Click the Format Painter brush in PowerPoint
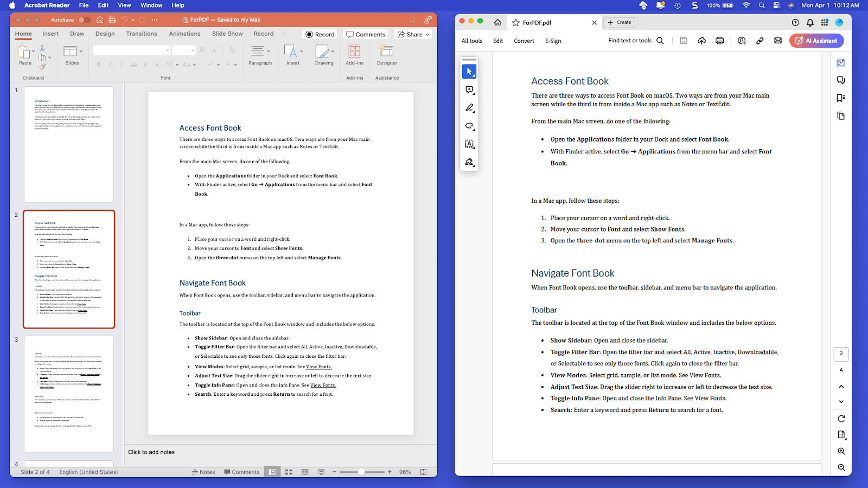Screen dimensions: 868x488 [42, 67]
